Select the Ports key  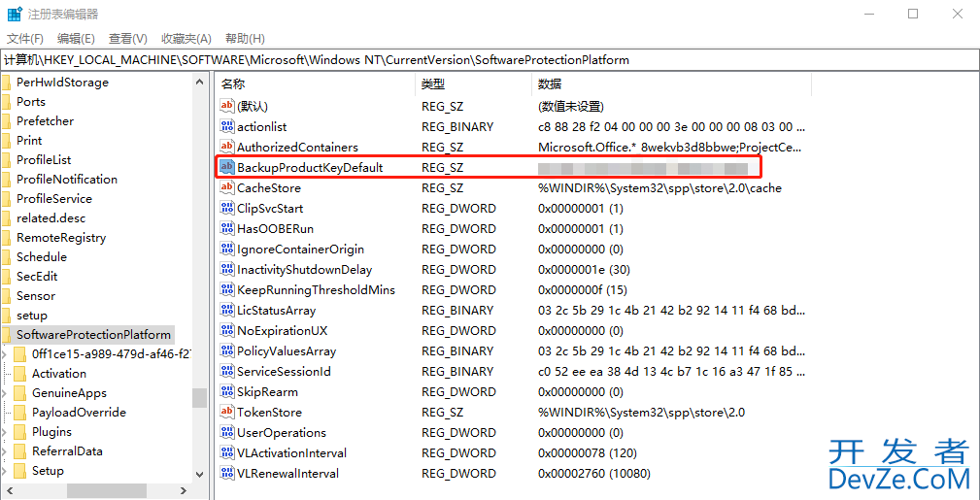(x=31, y=102)
